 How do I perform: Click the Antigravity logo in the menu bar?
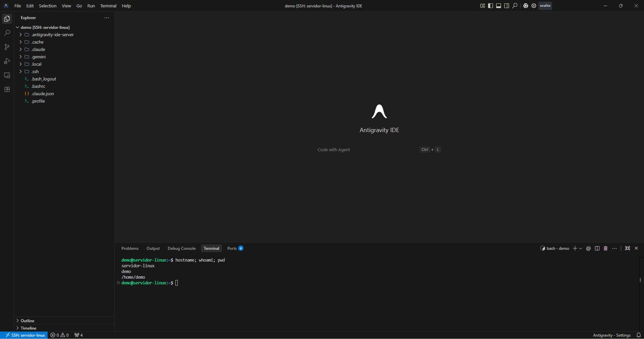(x=6, y=6)
